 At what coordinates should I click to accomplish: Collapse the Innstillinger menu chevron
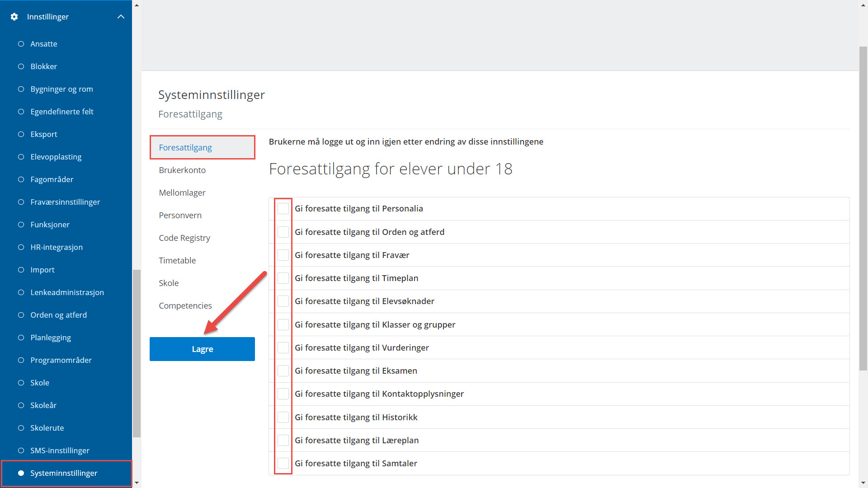(x=121, y=17)
